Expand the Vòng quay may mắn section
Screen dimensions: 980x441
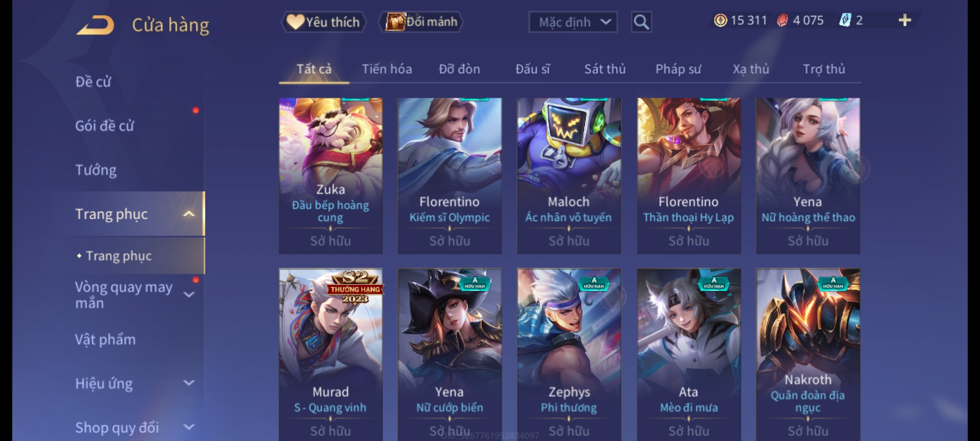click(189, 294)
